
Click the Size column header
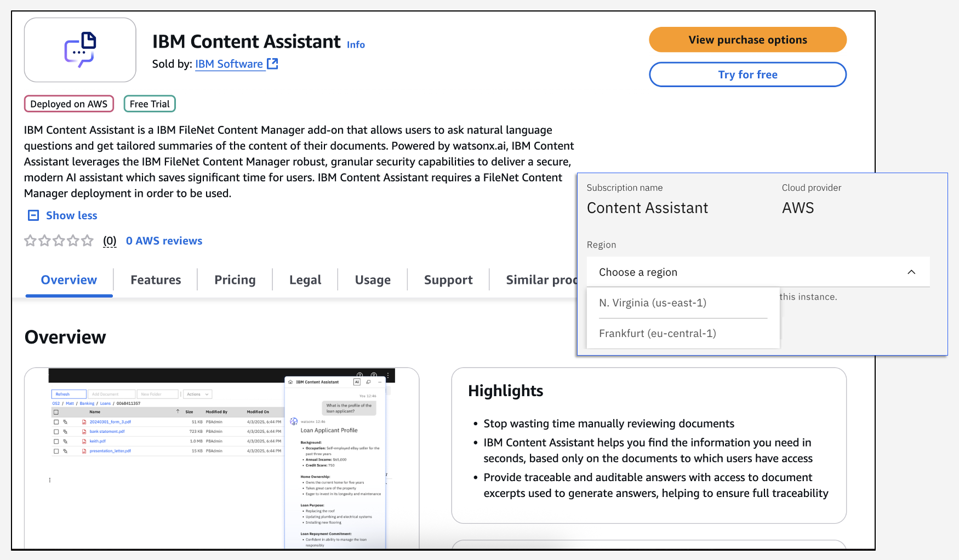(x=189, y=412)
